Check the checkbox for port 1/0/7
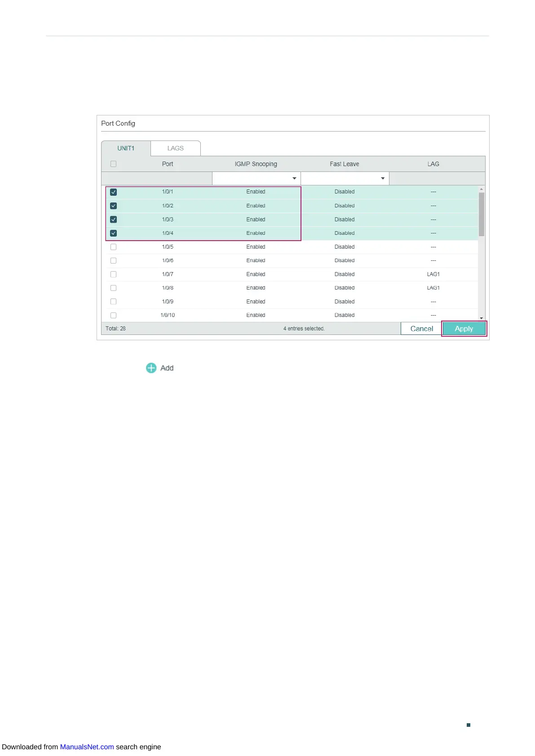 (113, 274)
